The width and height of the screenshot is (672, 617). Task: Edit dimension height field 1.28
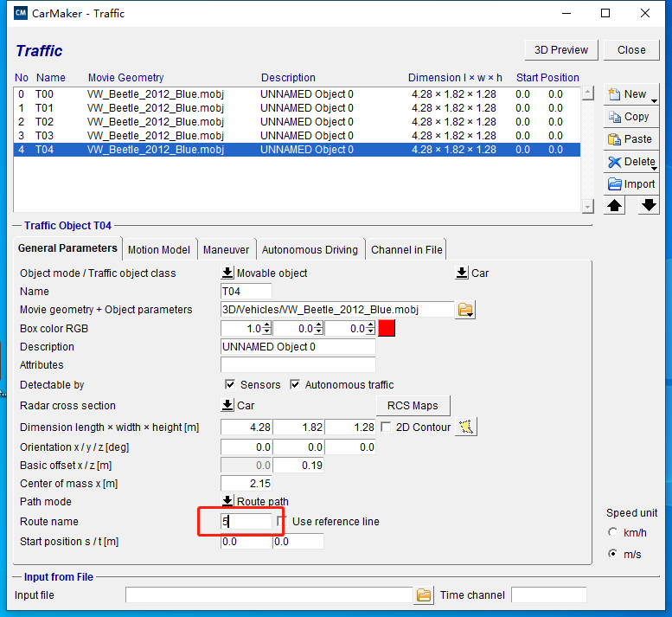coord(350,427)
